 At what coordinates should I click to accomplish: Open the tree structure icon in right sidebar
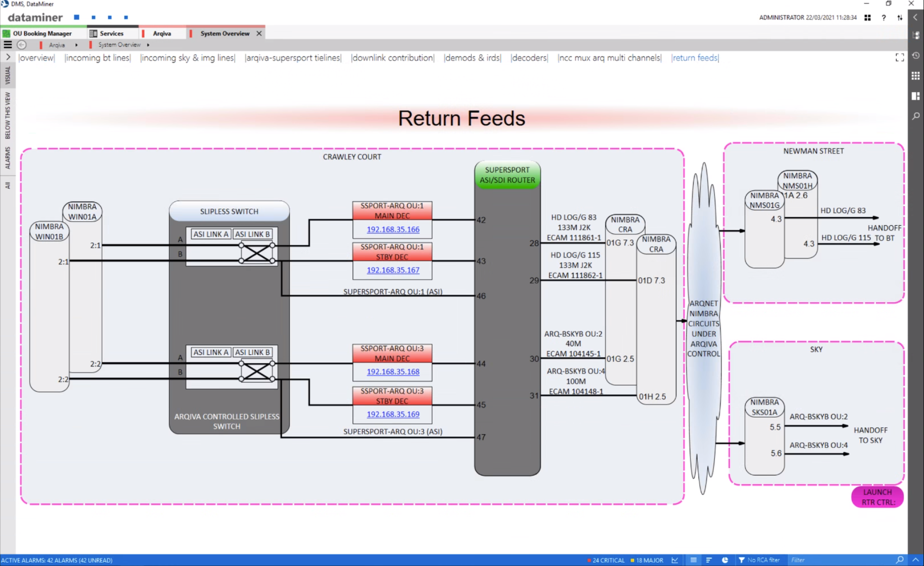(916, 35)
